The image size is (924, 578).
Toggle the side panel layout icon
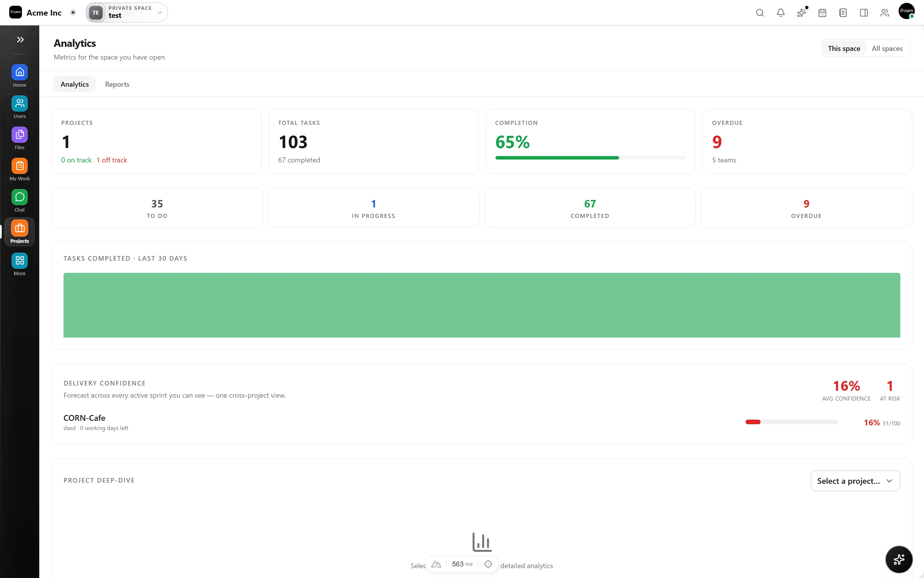[x=864, y=13]
